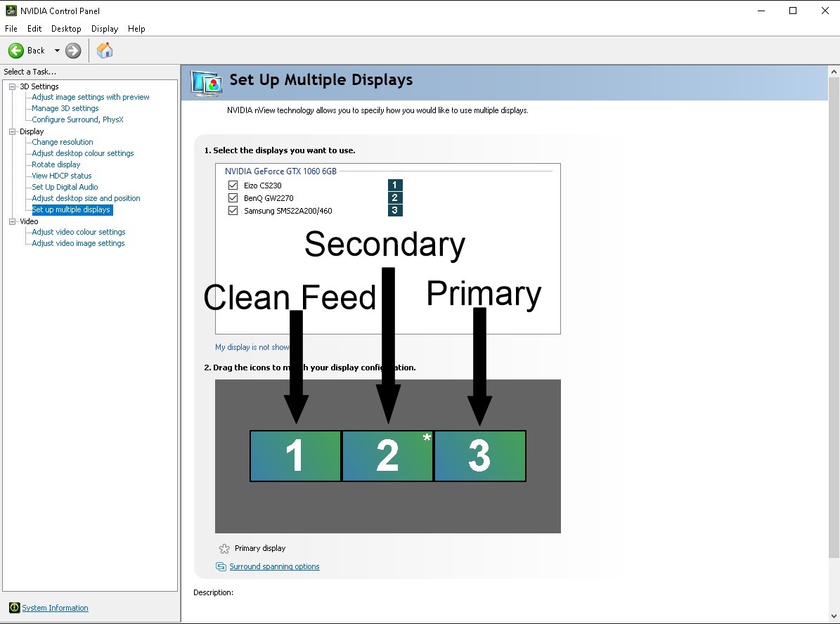Open the Display menu
840x624 pixels.
105,28
